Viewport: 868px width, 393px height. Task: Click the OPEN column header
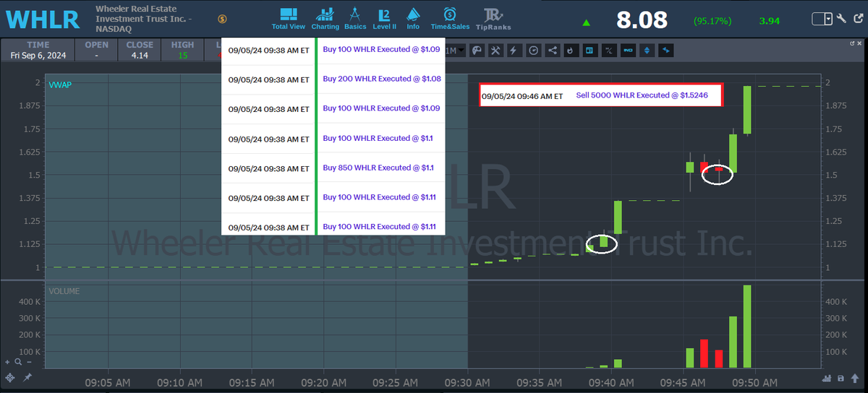click(97, 45)
